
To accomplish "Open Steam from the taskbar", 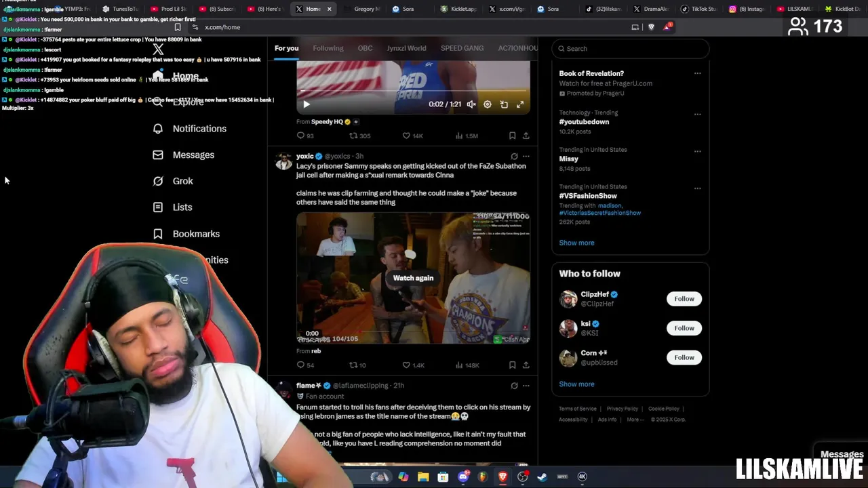I will 542,477.
